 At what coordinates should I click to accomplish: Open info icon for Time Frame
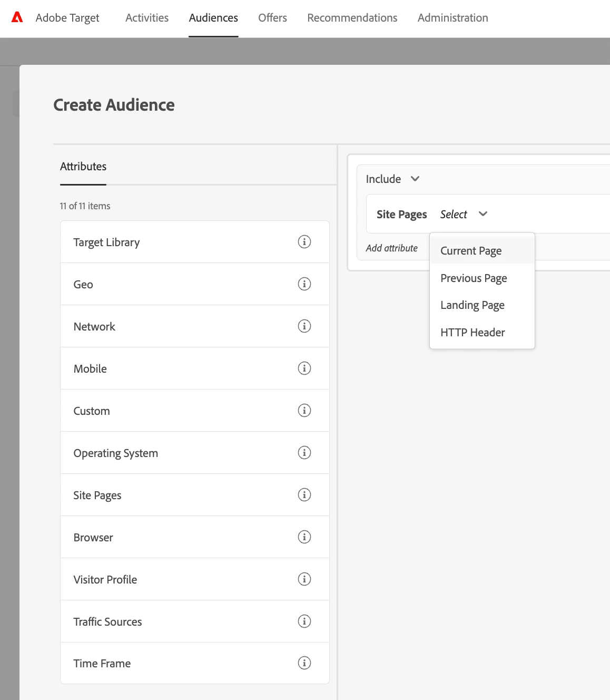pyautogui.click(x=304, y=663)
